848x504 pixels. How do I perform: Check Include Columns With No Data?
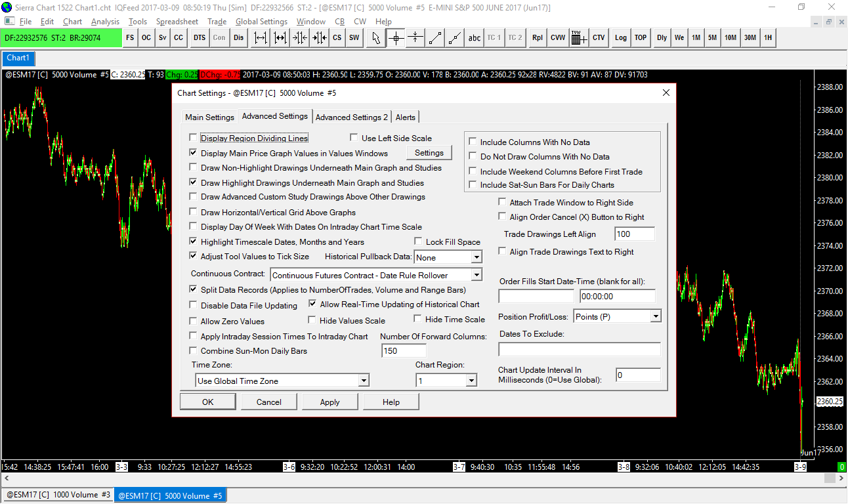tap(473, 142)
